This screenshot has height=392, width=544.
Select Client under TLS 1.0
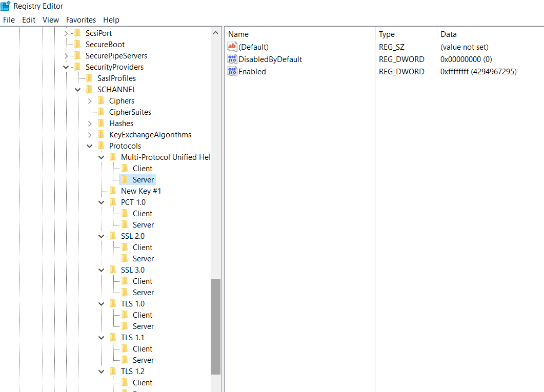142,315
